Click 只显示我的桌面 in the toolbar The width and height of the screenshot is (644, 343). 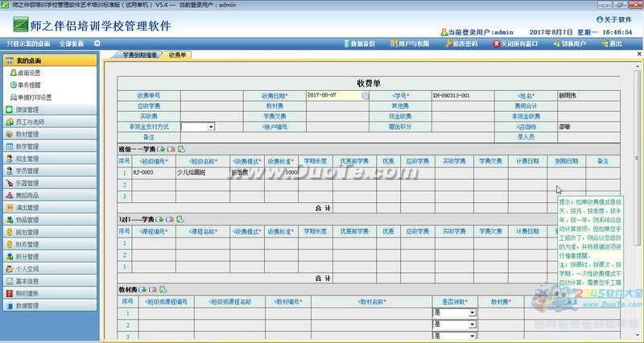pos(28,43)
